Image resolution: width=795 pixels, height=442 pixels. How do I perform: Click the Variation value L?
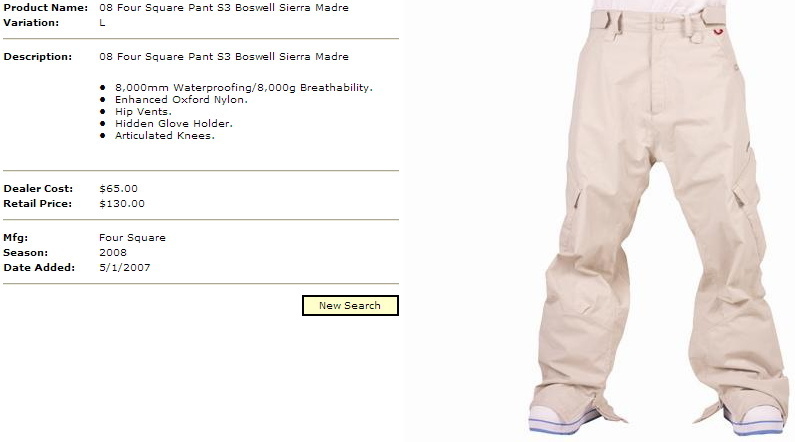click(x=102, y=23)
